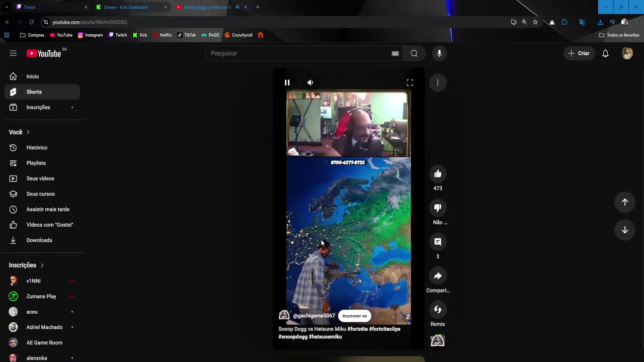The image size is (644, 362).
Task: Open Seus vídeos in sidebar
Action: 42,178
